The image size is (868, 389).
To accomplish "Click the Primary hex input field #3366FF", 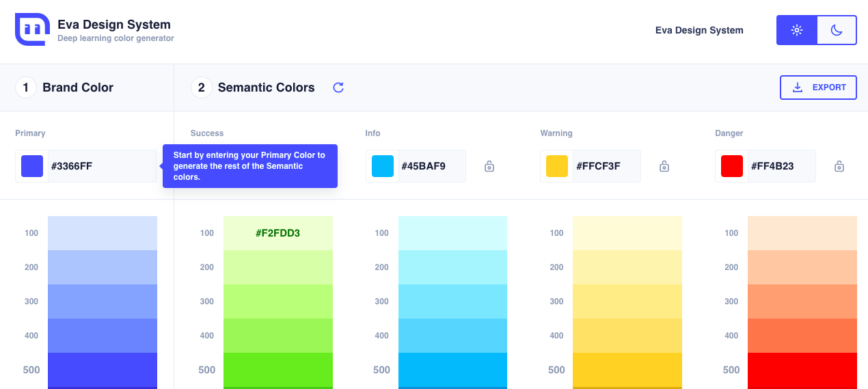I will (101, 166).
